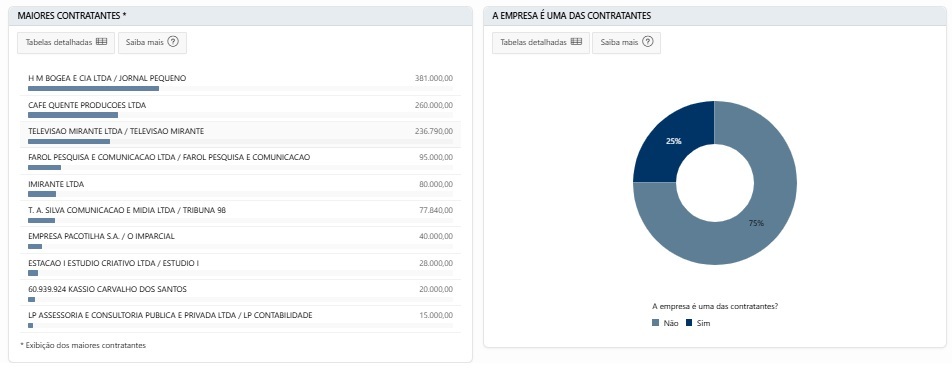Click the H M BOGEA E CIA bar
Image resolution: width=952 pixels, height=368 pixels.
[94, 89]
